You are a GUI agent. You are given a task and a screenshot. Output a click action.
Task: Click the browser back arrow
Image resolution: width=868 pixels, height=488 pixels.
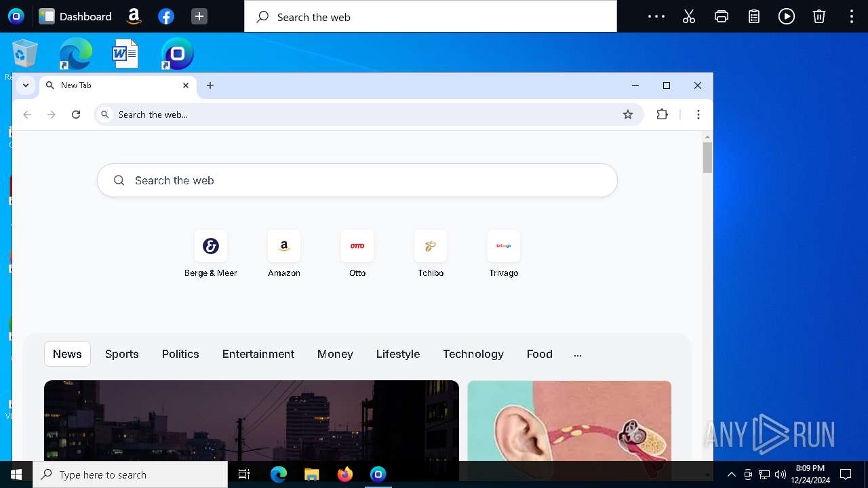[27, 115]
